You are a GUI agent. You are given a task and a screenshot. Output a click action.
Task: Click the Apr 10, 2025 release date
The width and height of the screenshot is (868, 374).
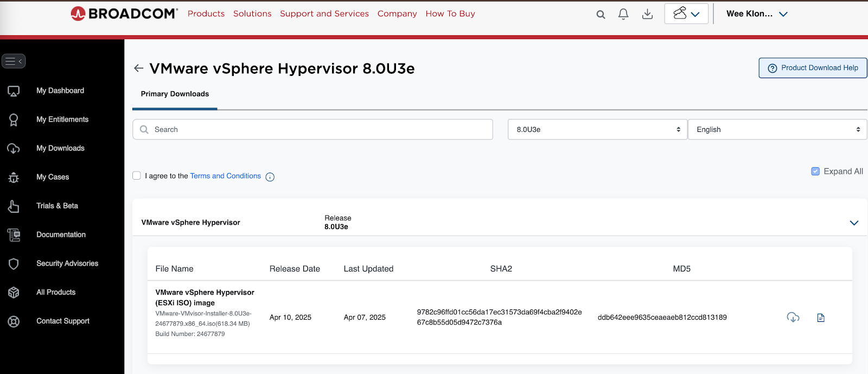290,318
